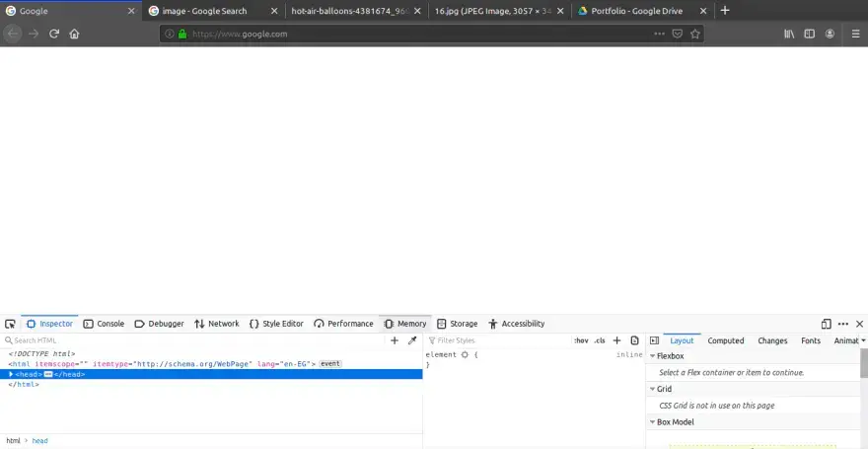The height and width of the screenshot is (449, 868).
Task: Toggle the .cls class list panel
Action: pos(600,340)
